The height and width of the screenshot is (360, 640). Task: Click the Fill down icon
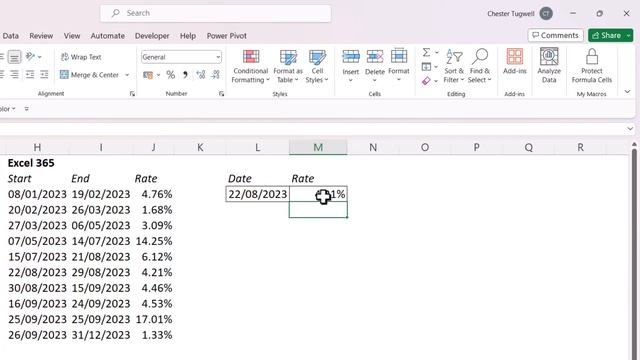426,67
